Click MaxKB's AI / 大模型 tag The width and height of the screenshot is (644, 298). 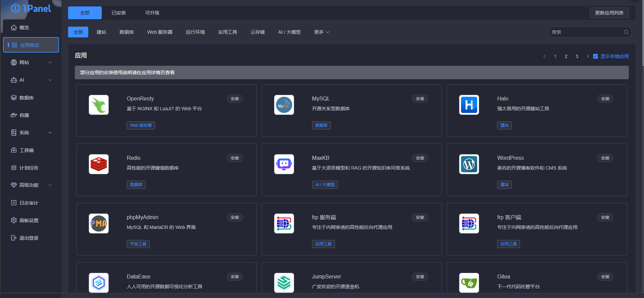click(x=325, y=185)
